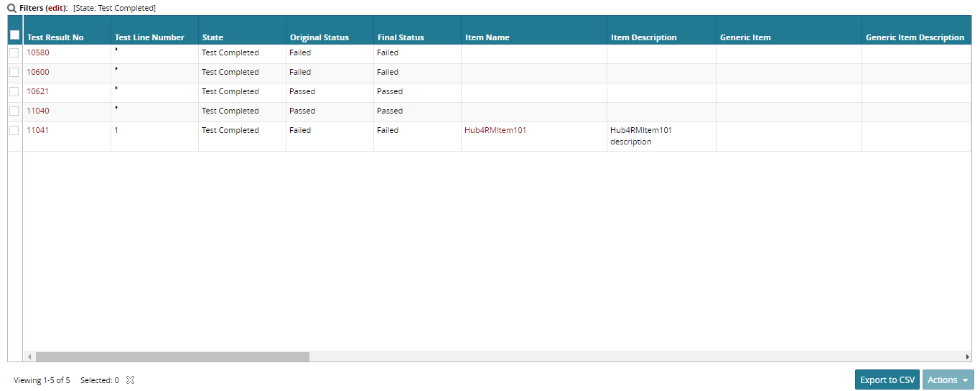Screen dimensions: 980x391
Task: Expand test lines for result 10580
Action: click(x=116, y=50)
